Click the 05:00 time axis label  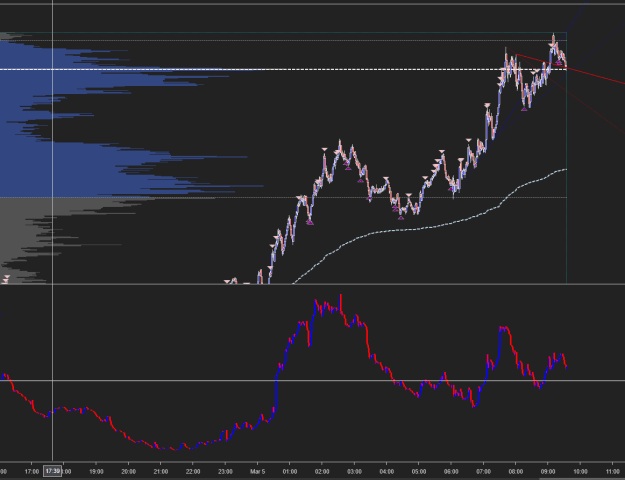point(419,472)
